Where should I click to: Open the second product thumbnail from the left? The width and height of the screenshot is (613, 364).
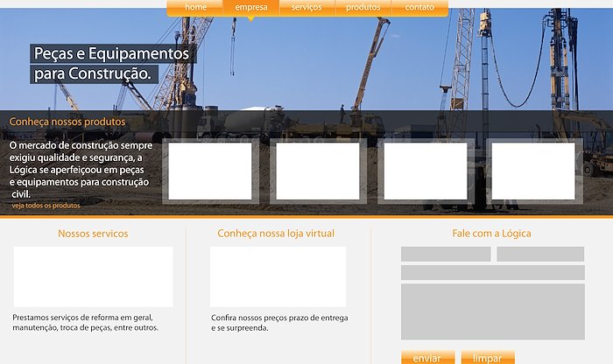click(318, 171)
